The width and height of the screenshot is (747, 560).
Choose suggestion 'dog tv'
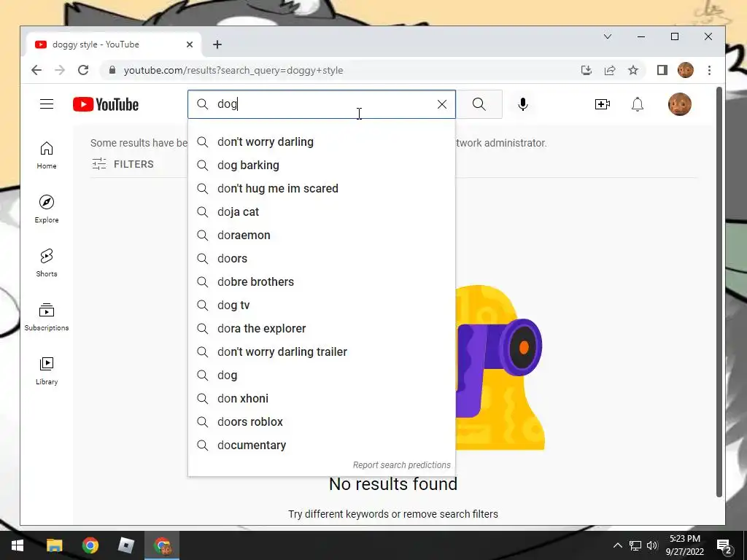[322, 306]
